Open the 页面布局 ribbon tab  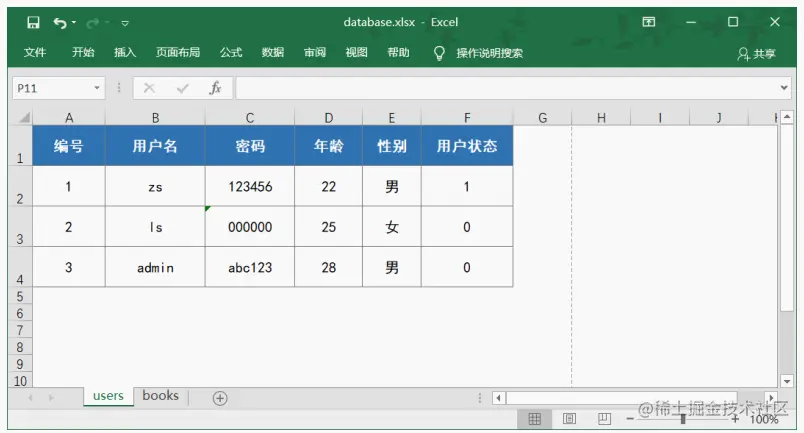pos(178,52)
